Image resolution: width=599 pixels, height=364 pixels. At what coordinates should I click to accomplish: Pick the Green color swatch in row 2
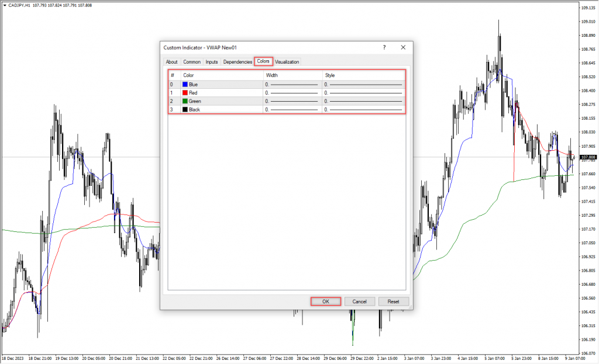[185, 101]
